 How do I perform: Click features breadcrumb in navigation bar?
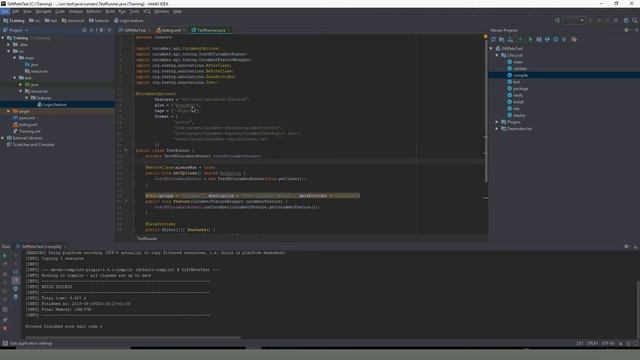tap(99, 20)
